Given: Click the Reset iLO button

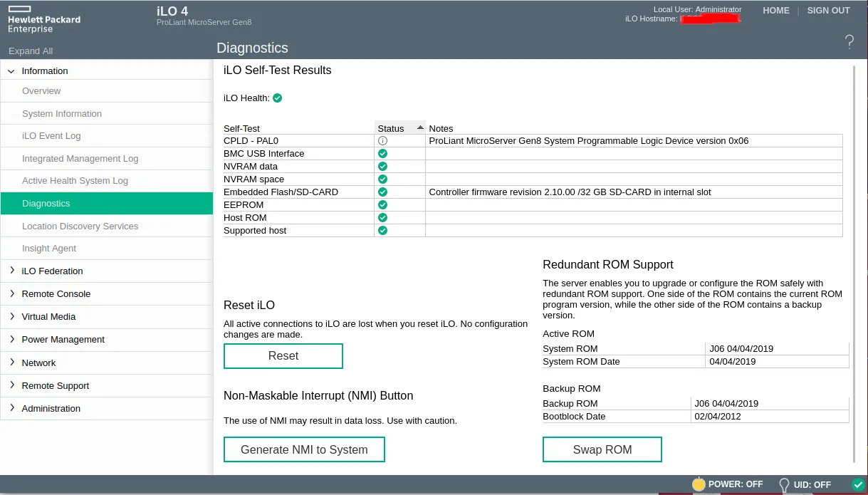Looking at the screenshot, I should pyautogui.click(x=283, y=356).
